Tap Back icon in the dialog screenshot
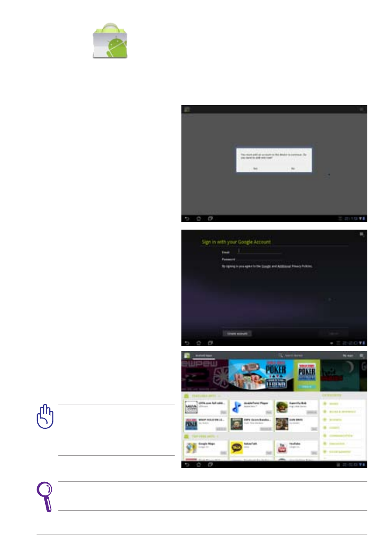Viewport: 392px width, 557px height. pyautogui.click(x=187, y=219)
